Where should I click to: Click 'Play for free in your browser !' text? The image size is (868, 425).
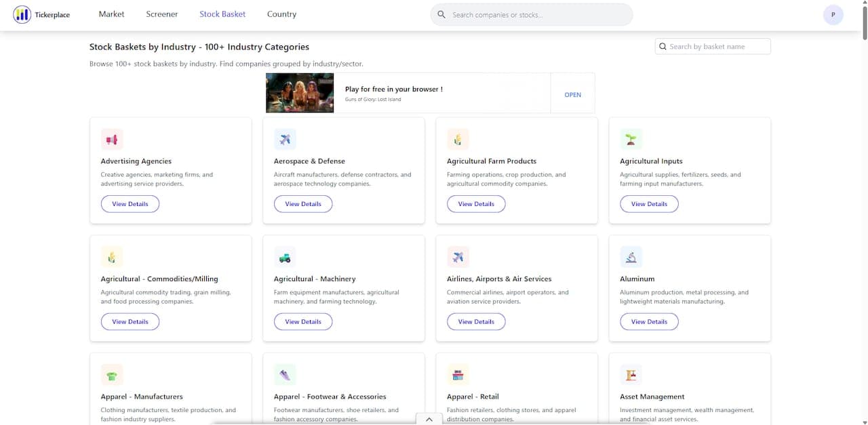(394, 89)
